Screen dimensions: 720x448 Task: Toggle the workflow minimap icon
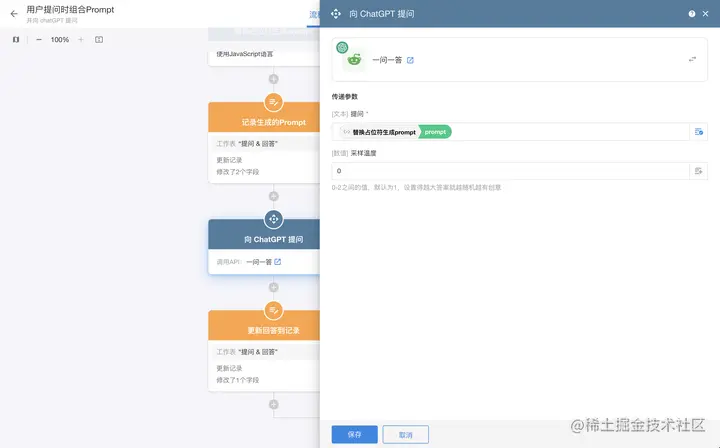pos(16,39)
